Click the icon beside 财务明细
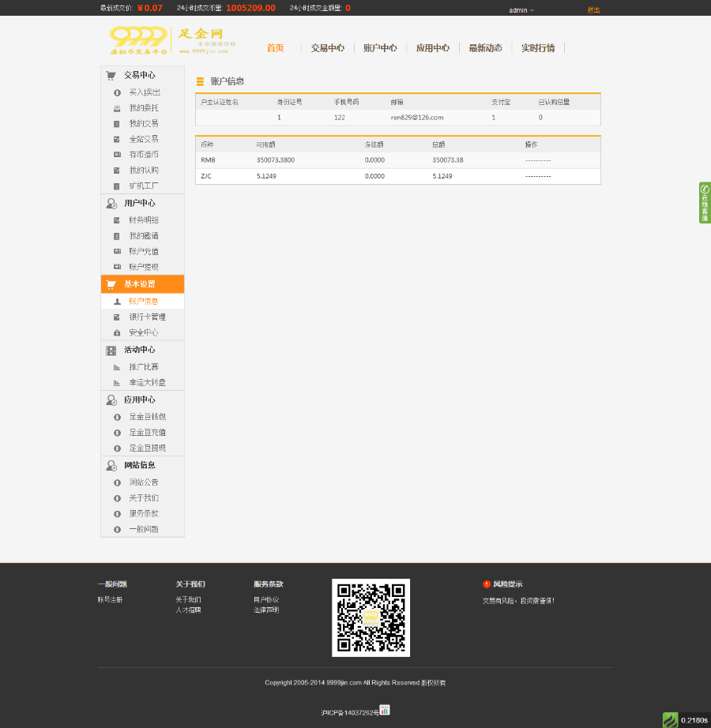This screenshot has width=711, height=728. click(x=117, y=220)
